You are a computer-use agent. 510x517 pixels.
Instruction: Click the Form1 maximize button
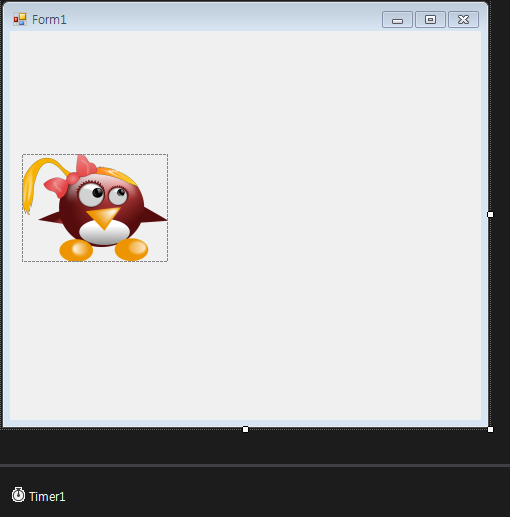pyautogui.click(x=430, y=20)
